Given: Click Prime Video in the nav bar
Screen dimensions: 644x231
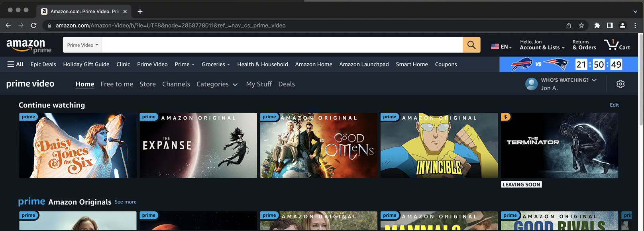Looking at the screenshot, I should click(152, 64).
